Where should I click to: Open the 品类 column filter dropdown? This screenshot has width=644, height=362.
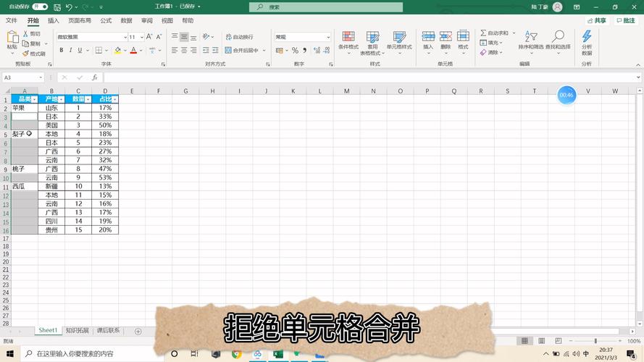[x=34, y=99]
